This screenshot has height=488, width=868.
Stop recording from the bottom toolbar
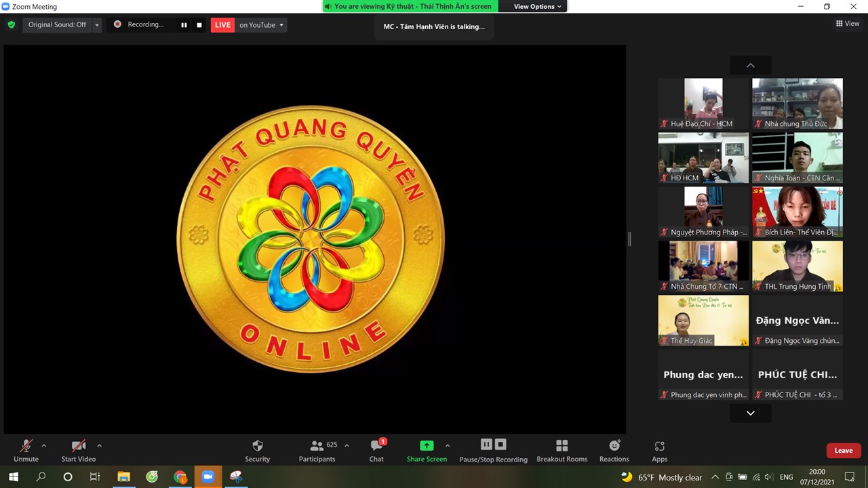click(x=500, y=445)
